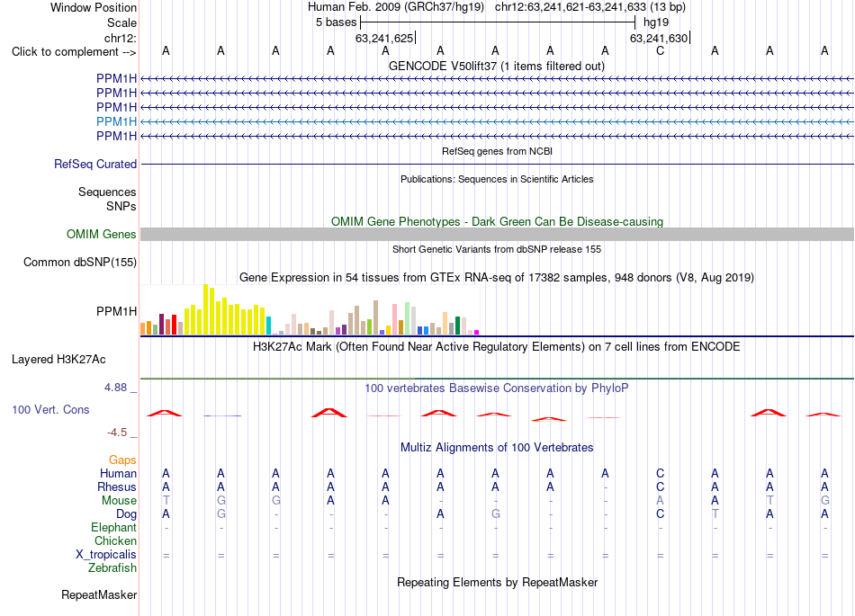Click the 63,241,625 coordinate marker
855x616 pixels.
tap(384, 38)
